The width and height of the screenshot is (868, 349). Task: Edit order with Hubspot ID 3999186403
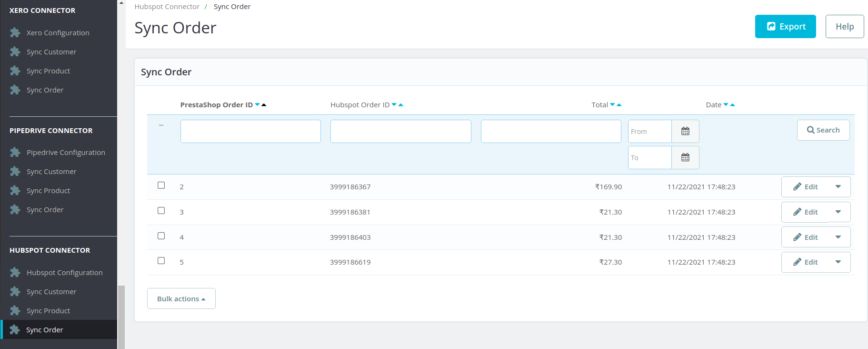(x=805, y=237)
